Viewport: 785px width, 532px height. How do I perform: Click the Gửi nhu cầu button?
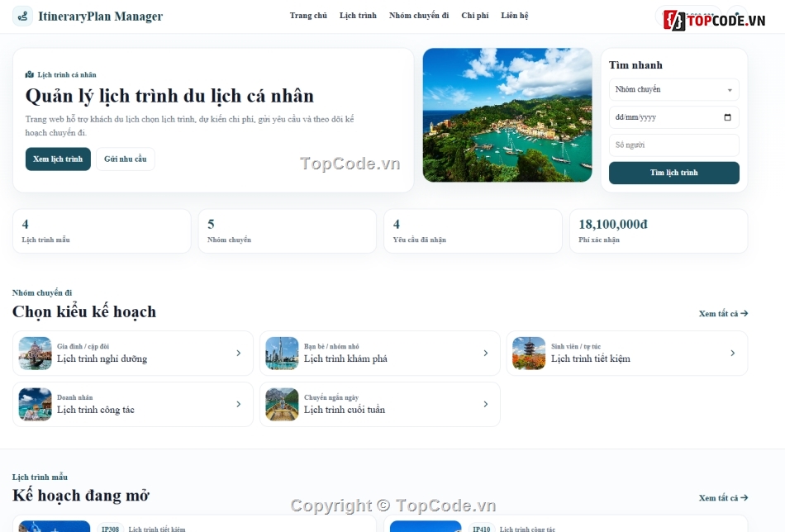coord(125,159)
